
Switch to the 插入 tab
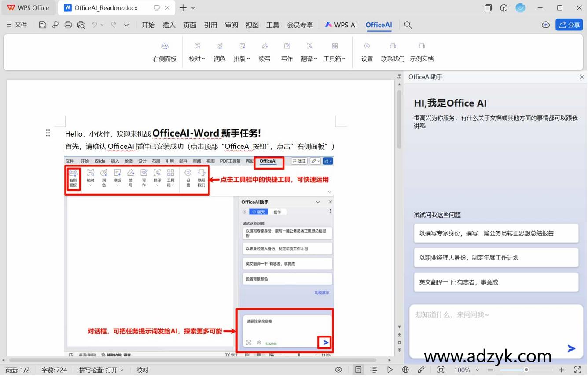point(169,25)
